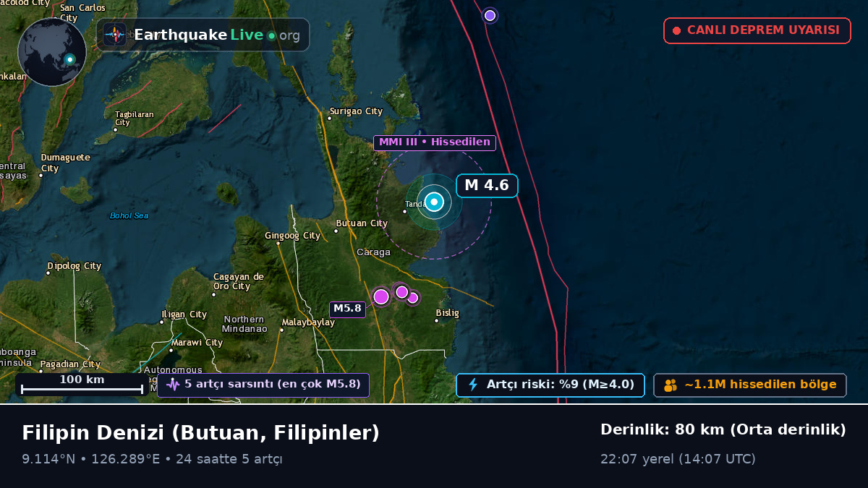
Task: Select the cyan epicenter marker near Tandag
Action: (x=434, y=202)
